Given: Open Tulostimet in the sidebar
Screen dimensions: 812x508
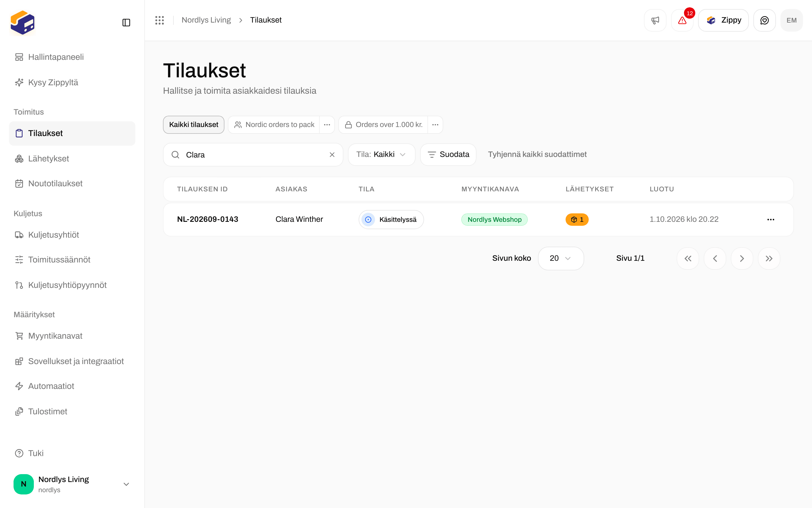Looking at the screenshot, I should tap(72, 411).
